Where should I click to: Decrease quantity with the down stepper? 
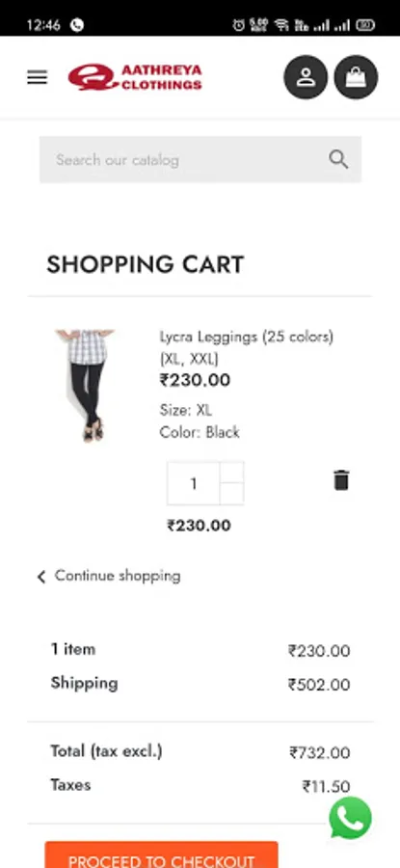(232, 494)
